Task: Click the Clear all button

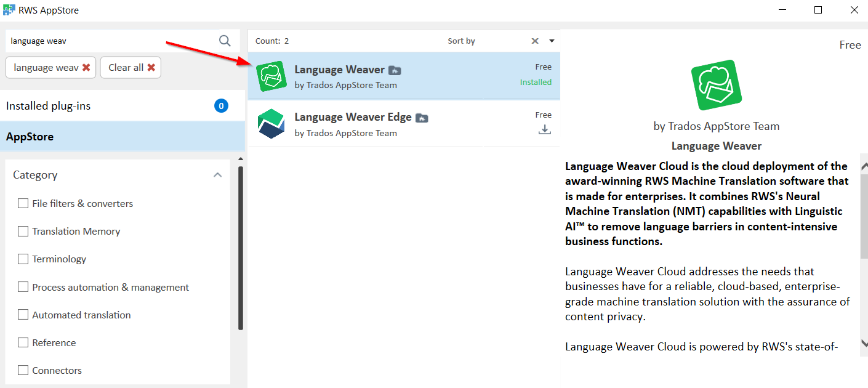Action: click(x=131, y=68)
